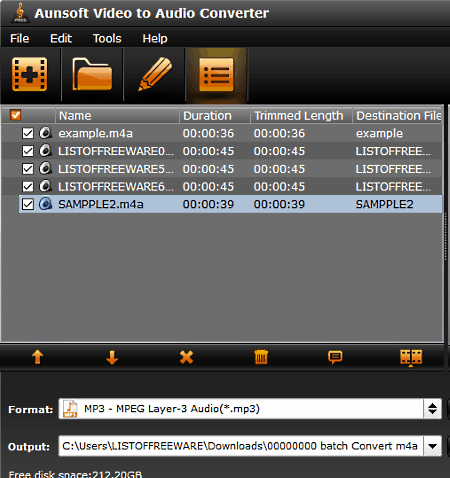Click the trimmed length 00:00:45 of LISTOFFREEWARE5

point(279,169)
